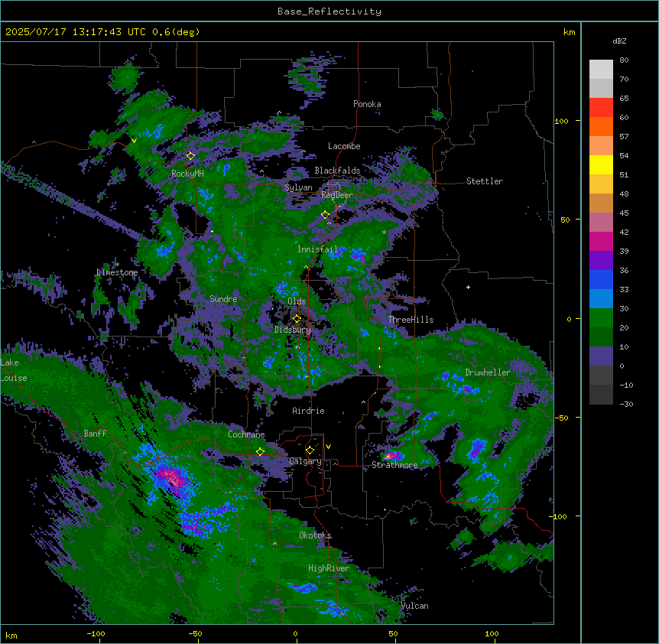Click the Blackfalds label
The height and width of the screenshot is (644, 659).
click(x=337, y=171)
